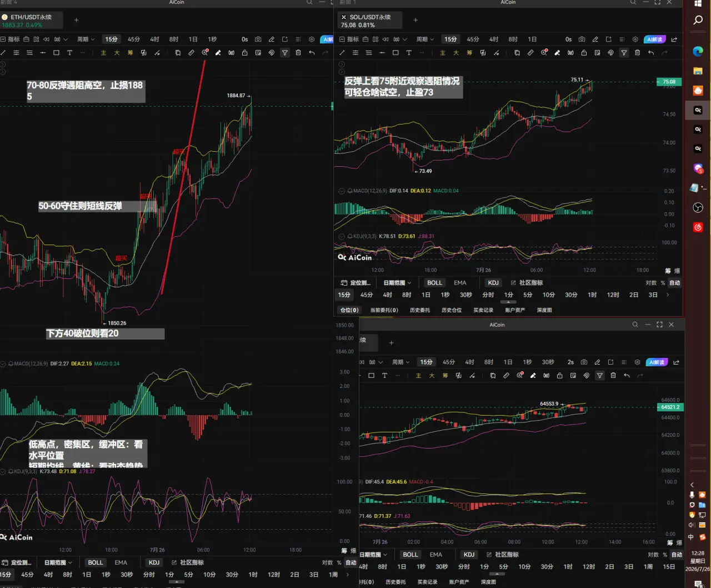Viewport: 711px width, 588px height.
Task: Open 日期范围 dropdown in the ETH/USDT window
Action: (x=58, y=562)
